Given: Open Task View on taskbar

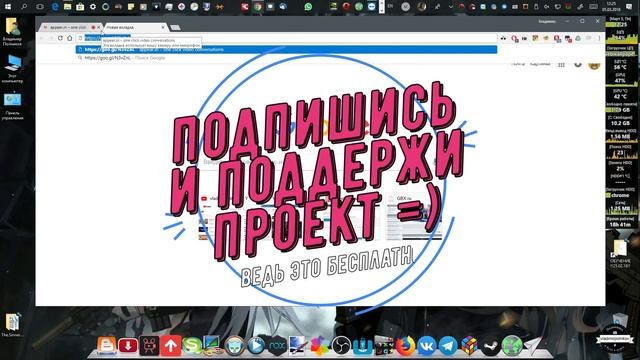Looking at the screenshot, I should click(x=40, y=7).
